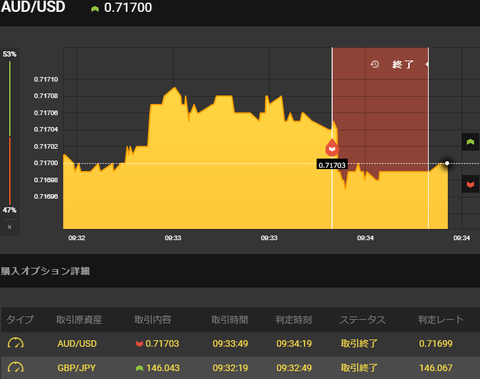Click the 0.71704 axis label

[46, 129]
